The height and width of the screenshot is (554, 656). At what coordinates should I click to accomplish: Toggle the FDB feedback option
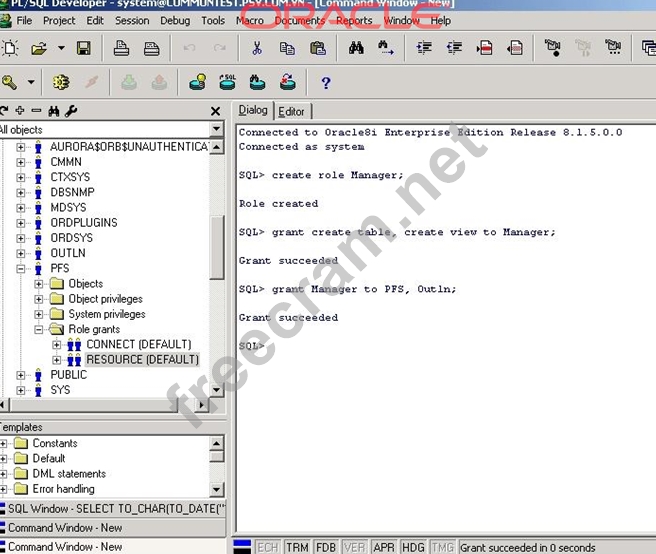(325, 547)
